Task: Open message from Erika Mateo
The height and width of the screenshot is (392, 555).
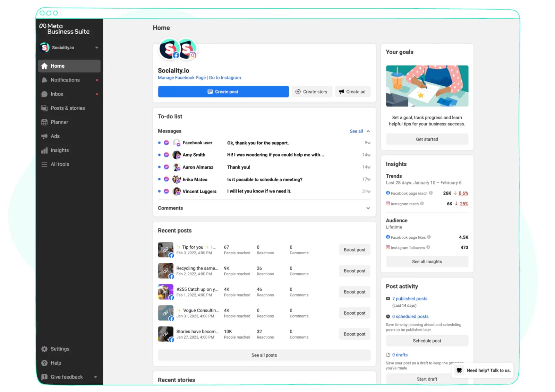Action: (264, 180)
